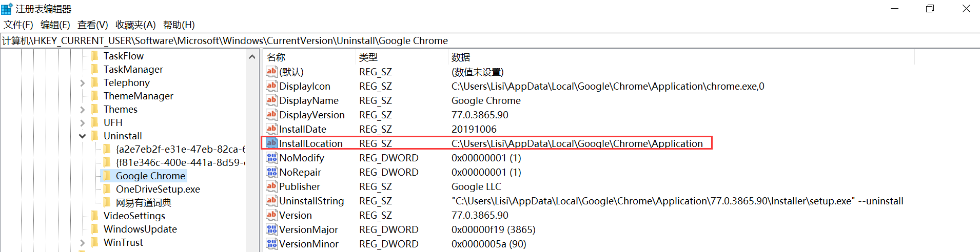Select the ThemeManager tree item
Screen dimensions: 980x252
(x=139, y=96)
